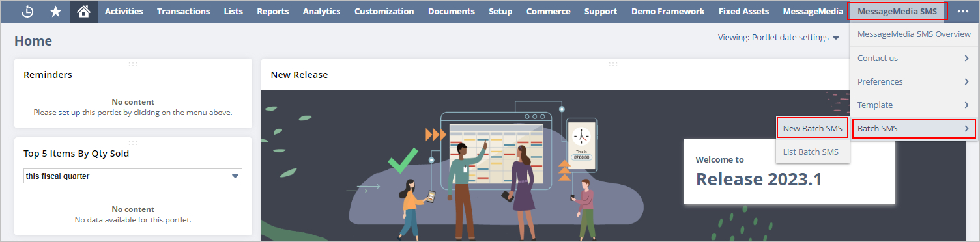Open the 'this fiscal quarter' dropdown
Viewport: 980px width, 242px height.
133,176
